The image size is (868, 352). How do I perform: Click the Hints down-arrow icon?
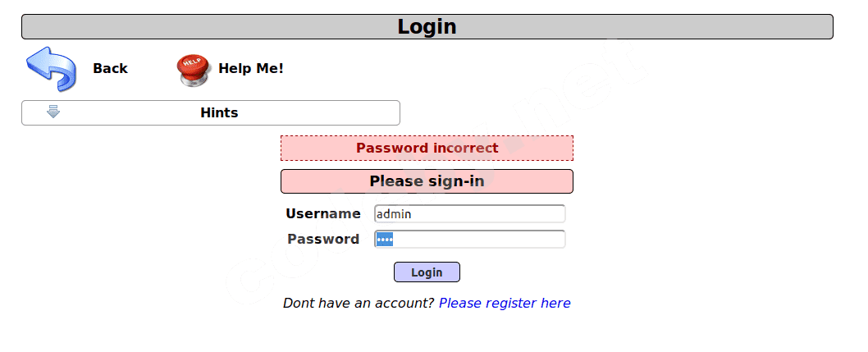click(x=53, y=112)
